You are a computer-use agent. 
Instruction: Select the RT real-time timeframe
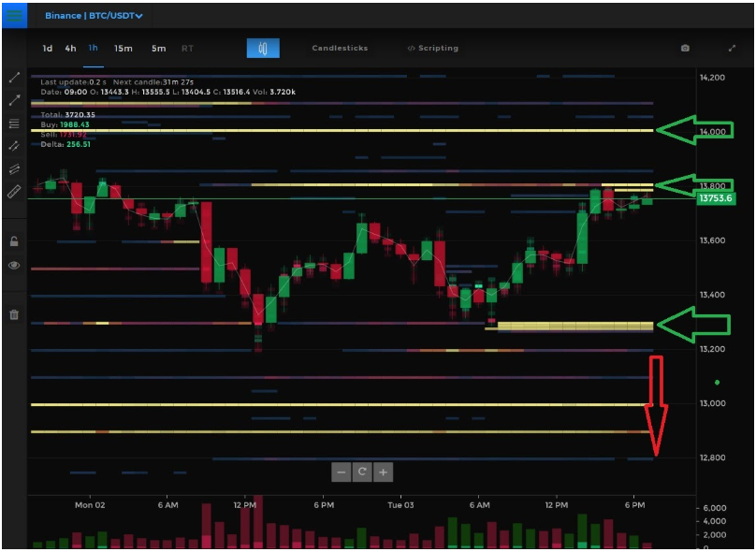[187, 49]
